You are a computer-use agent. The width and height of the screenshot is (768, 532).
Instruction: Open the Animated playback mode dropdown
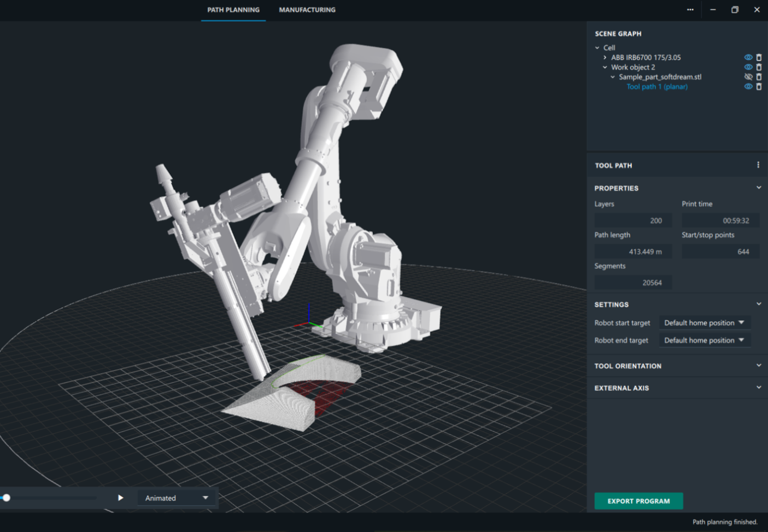[176, 498]
